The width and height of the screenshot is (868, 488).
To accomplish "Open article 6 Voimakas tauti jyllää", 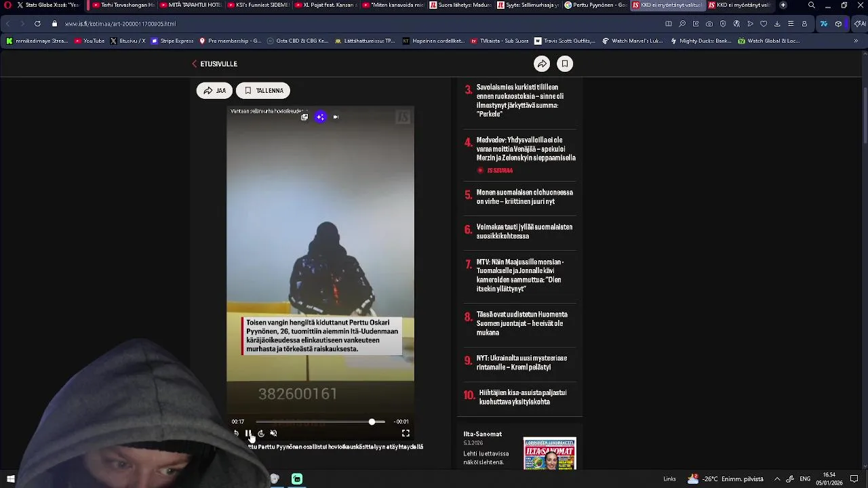I will pos(519,232).
